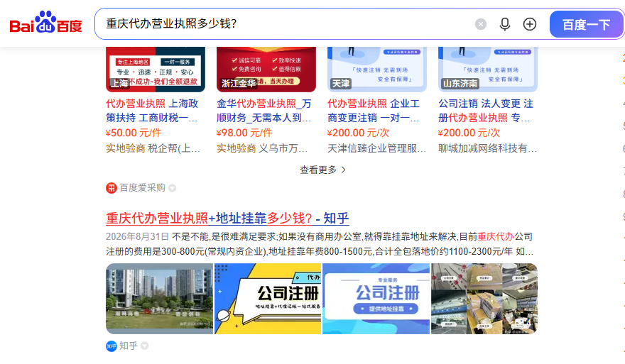Click the 百度爱采购 source icon

pos(112,188)
